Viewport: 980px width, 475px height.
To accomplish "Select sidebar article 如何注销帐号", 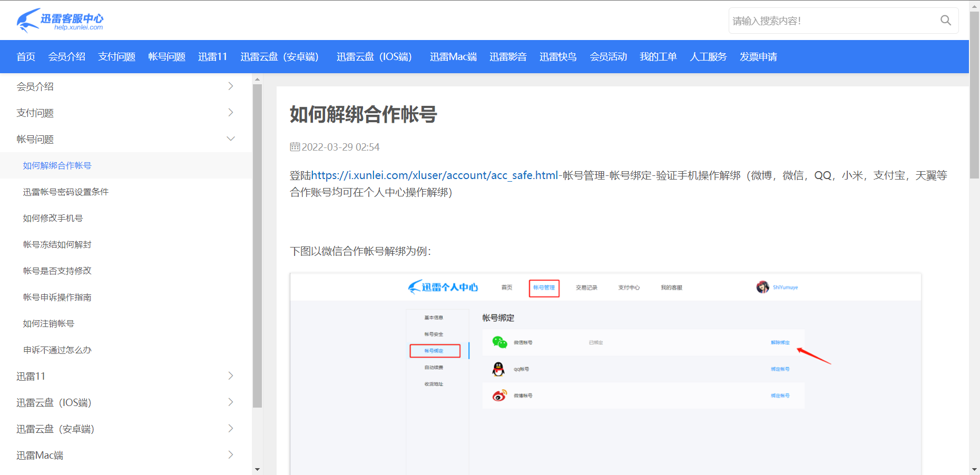I will pos(48,323).
